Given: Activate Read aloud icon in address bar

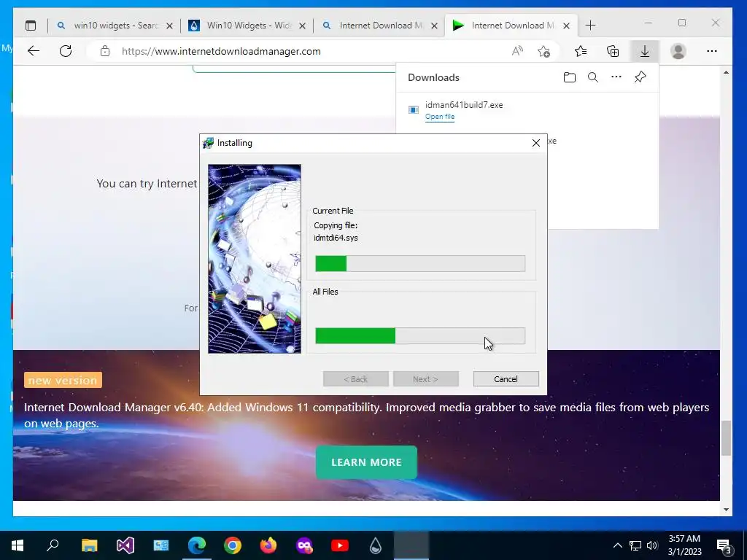Looking at the screenshot, I should [517, 51].
